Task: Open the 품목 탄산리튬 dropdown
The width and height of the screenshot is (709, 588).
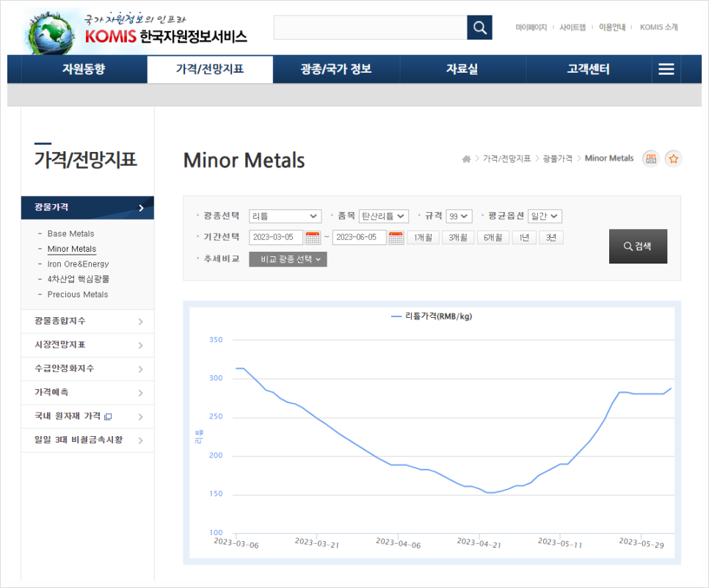Action: 383,217
